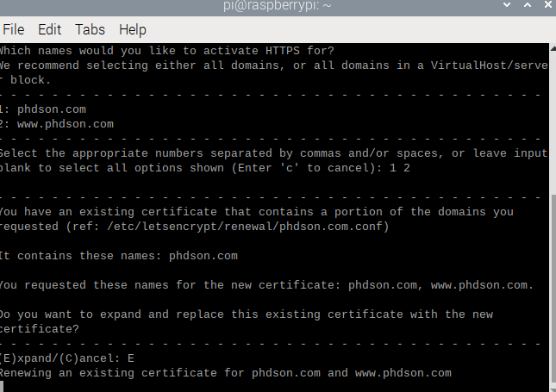Minimize the terminal with the down-chevron icon
This screenshot has width=556, height=392.
(507, 5)
